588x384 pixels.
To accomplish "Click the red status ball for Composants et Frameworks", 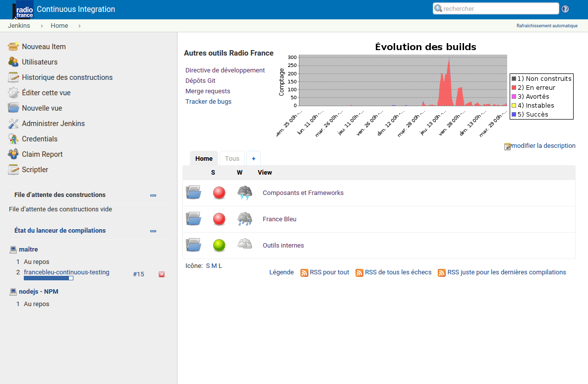I will pyautogui.click(x=219, y=193).
